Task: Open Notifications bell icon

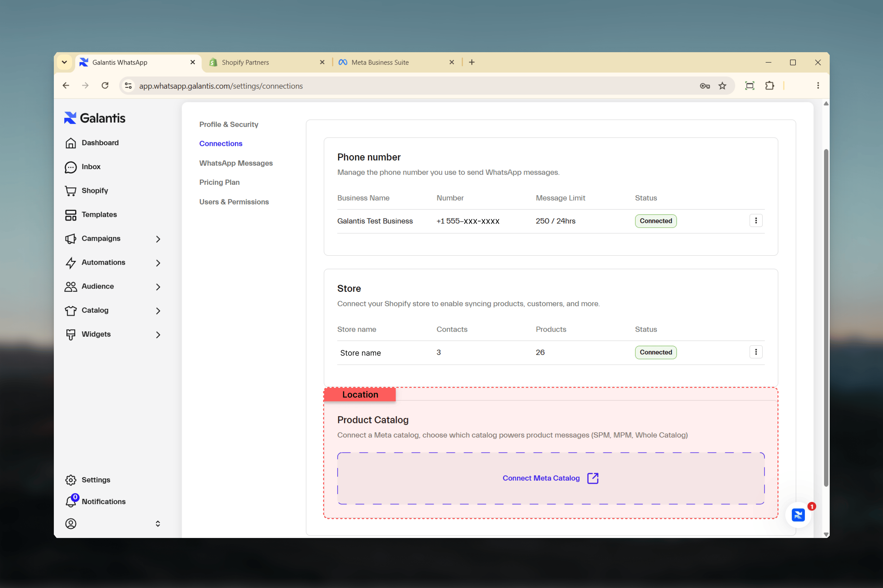Action: (71, 501)
